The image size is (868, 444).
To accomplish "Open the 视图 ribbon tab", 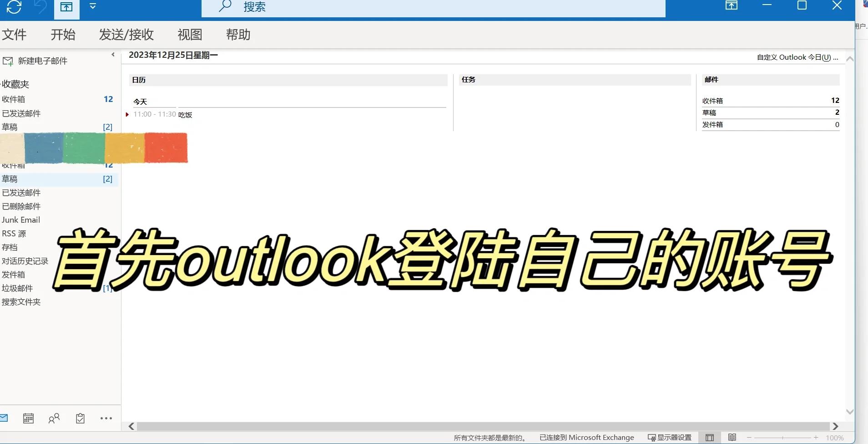I will point(190,35).
